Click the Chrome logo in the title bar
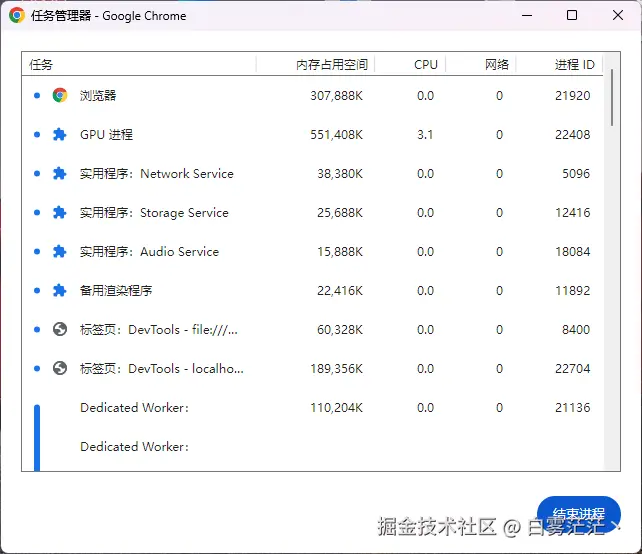642x554 pixels. pos(17,16)
